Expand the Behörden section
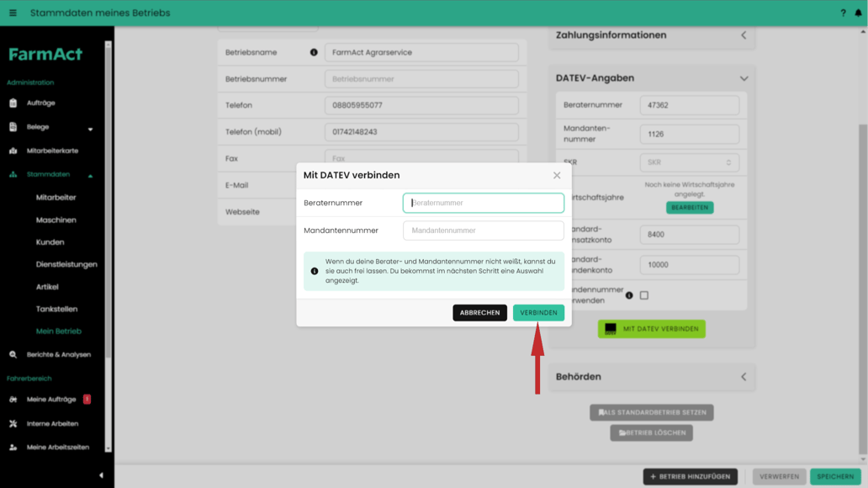The width and height of the screenshot is (868, 488). point(743,377)
